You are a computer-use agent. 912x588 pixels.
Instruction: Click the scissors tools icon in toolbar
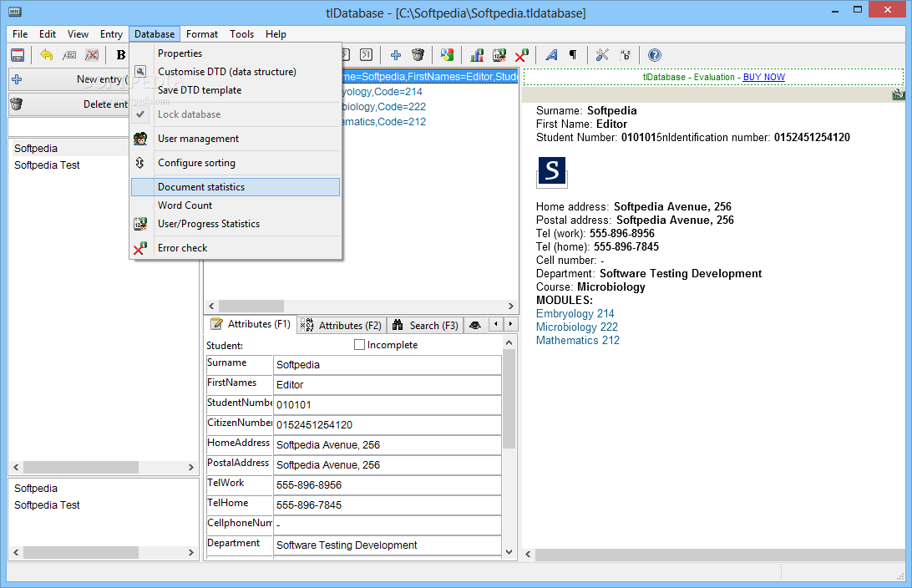coord(602,55)
